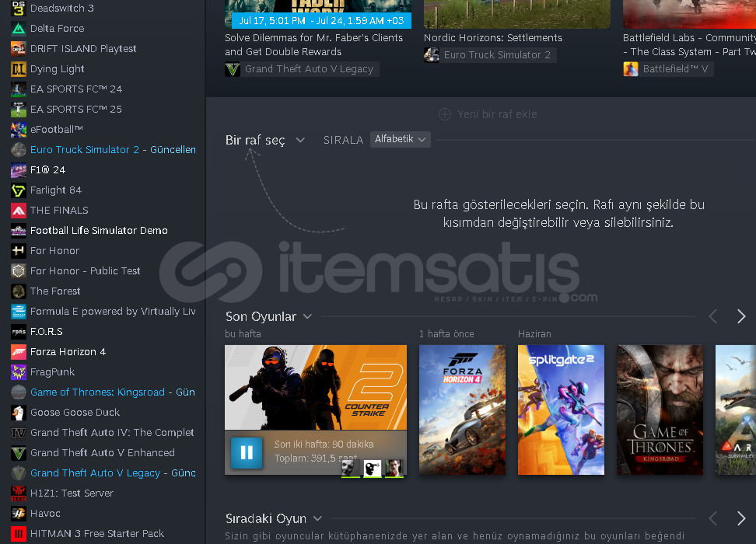Click the H1Z1: Test Server icon
756x544 pixels.
(x=19, y=493)
